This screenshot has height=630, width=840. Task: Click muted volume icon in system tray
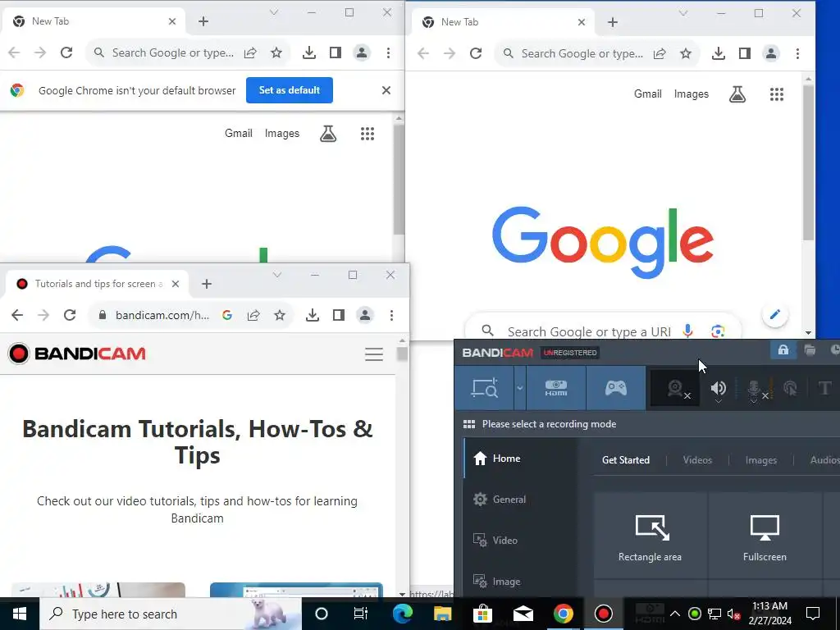pos(733,614)
